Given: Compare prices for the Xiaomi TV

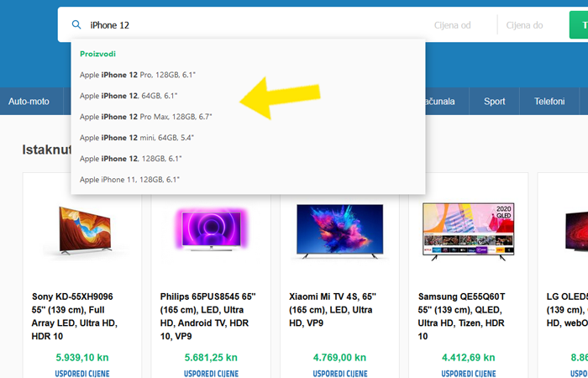Looking at the screenshot, I should 339,374.
